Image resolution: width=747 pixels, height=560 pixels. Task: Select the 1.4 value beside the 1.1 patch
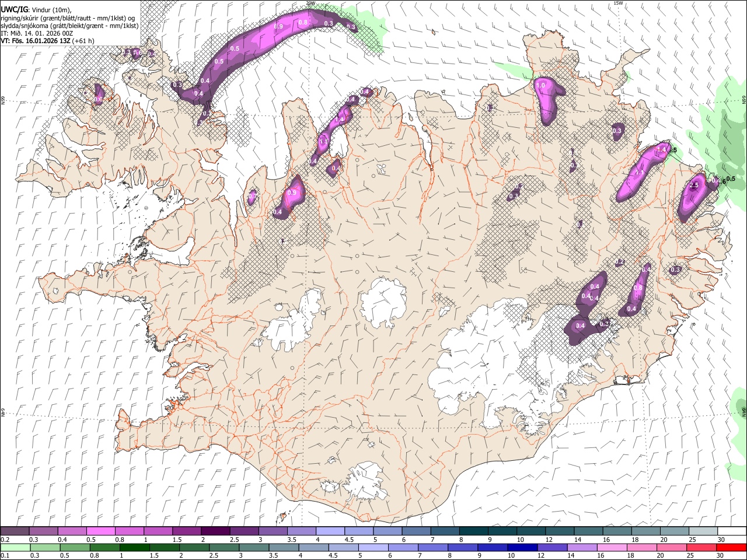coord(661,150)
